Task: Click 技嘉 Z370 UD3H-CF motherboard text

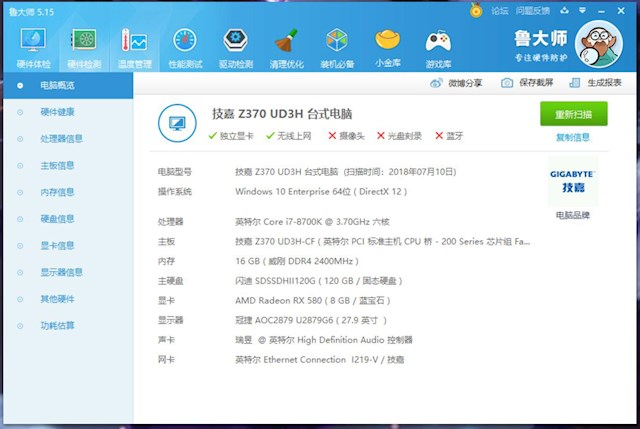Action: (x=382, y=242)
